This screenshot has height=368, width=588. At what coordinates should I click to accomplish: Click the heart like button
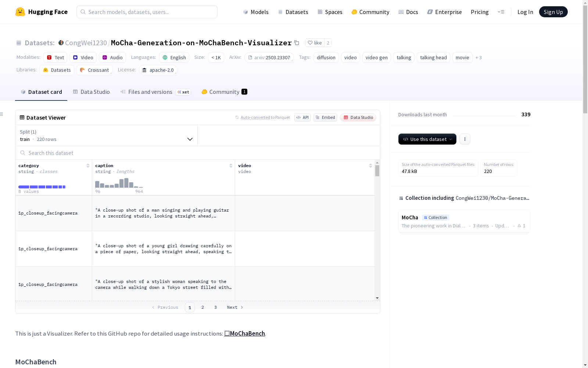click(x=315, y=43)
